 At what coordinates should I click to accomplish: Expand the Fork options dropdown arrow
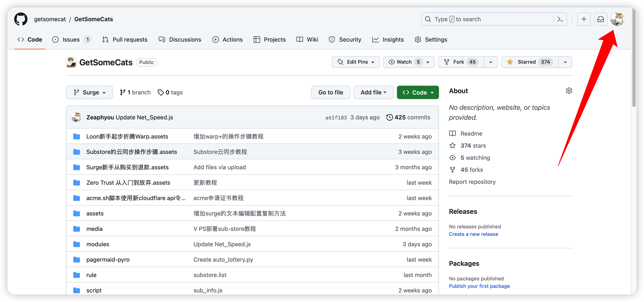(491, 62)
